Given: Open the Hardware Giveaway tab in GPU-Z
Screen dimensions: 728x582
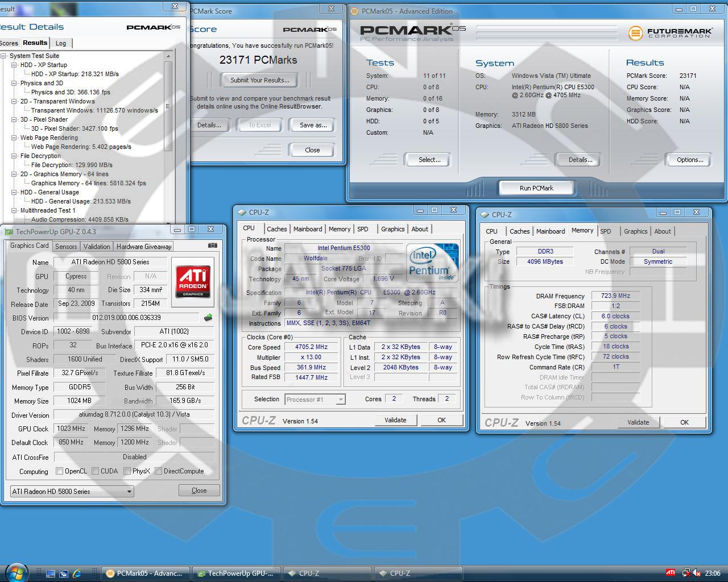Looking at the screenshot, I should 144,247.
